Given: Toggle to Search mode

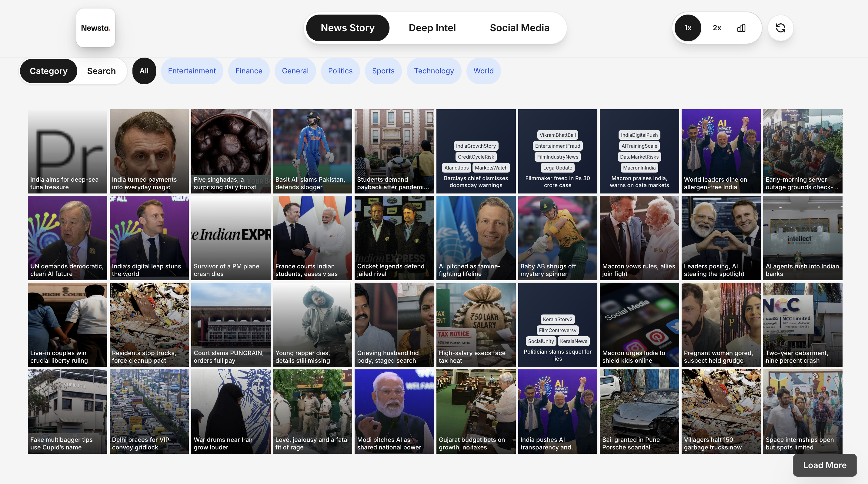Looking at the screenshot, I should 101,71.
